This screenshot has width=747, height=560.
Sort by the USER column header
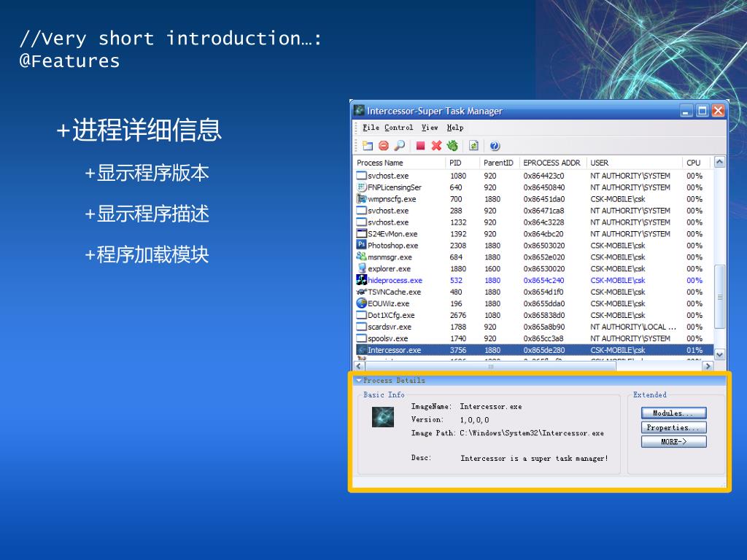click(635, 163)
